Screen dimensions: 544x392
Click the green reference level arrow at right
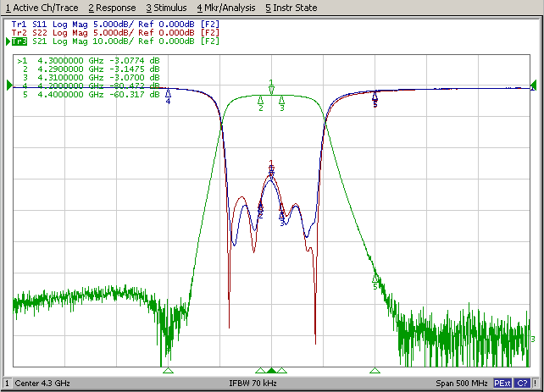(533, 85)
